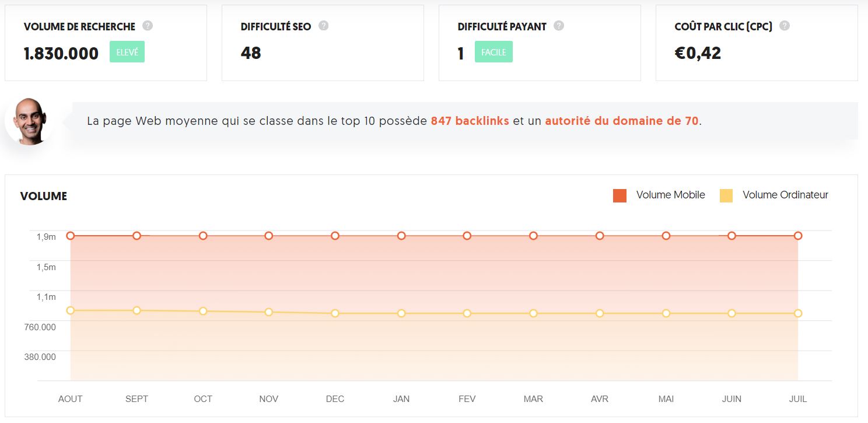Click the SEO difficulty value 48
868x423 pixels.
251,53
